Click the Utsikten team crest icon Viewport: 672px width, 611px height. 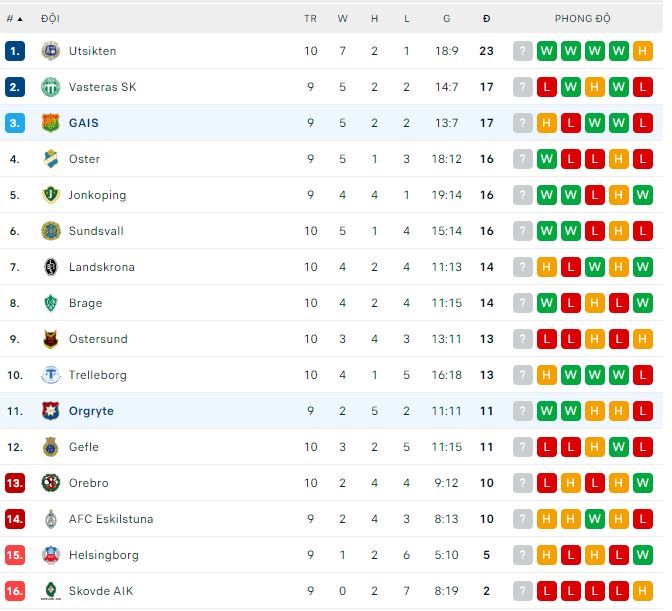51,51
